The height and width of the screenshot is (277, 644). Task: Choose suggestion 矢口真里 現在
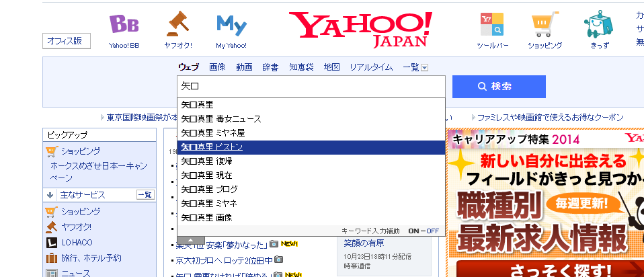tap(311, 175)
